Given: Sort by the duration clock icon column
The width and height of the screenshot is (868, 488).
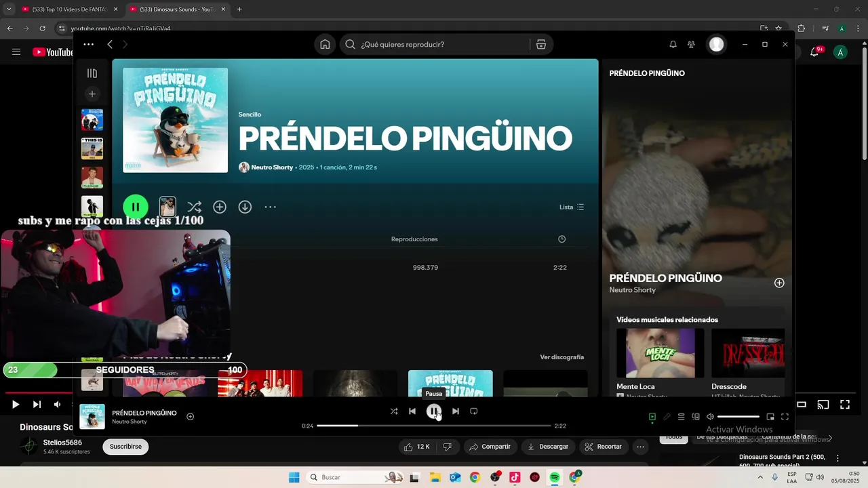Looking at the screenshot, I should point(561,239).
